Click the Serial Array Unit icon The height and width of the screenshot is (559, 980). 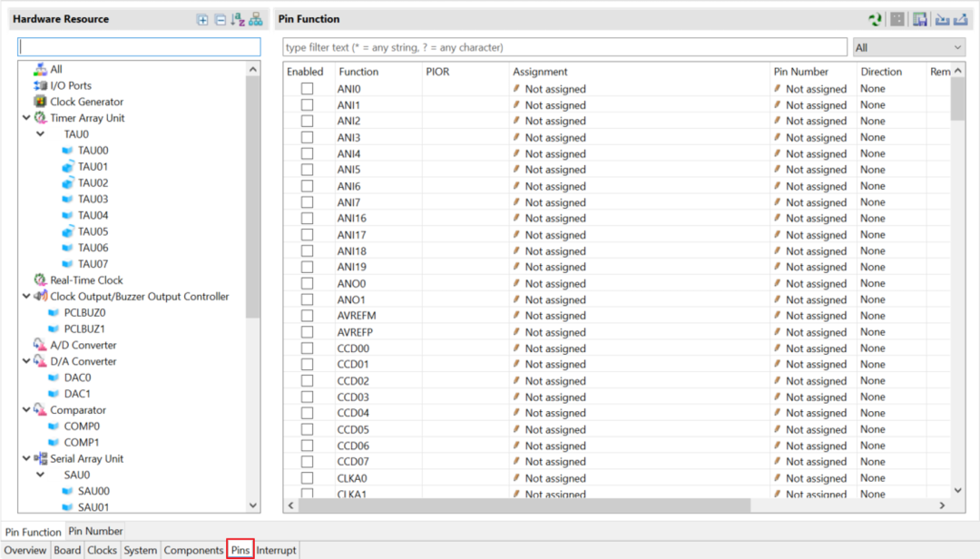coord(40,458)
